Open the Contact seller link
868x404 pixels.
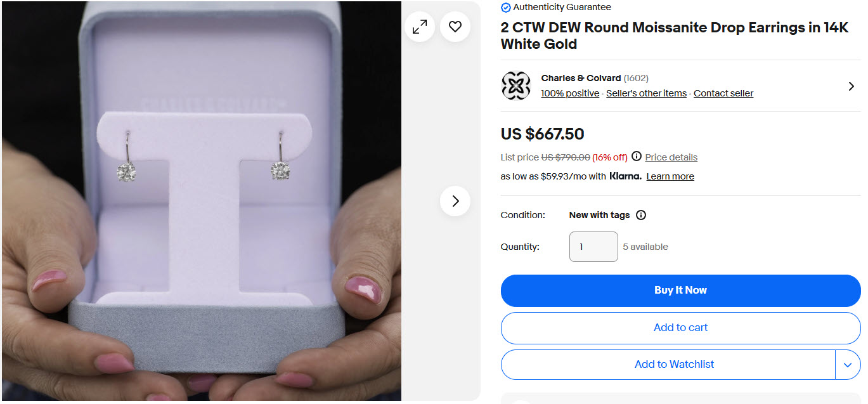click(723, 93)
